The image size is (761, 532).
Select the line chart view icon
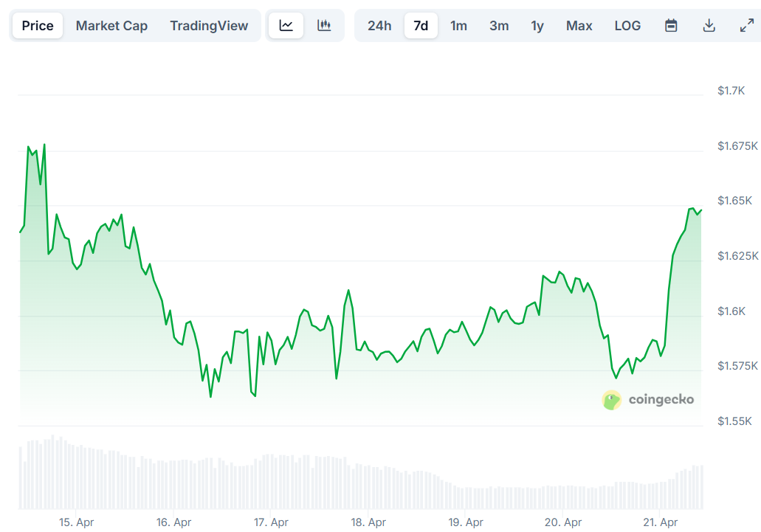point(286,25)
